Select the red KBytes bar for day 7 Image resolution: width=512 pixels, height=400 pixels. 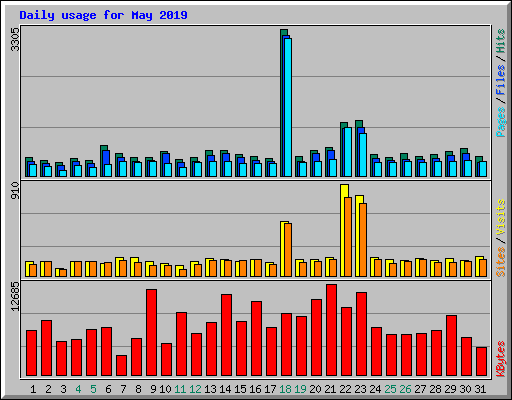121,366
